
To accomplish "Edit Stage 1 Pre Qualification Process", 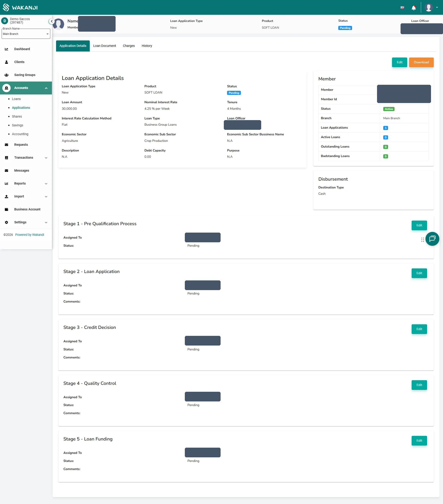I will pos(419,225).
